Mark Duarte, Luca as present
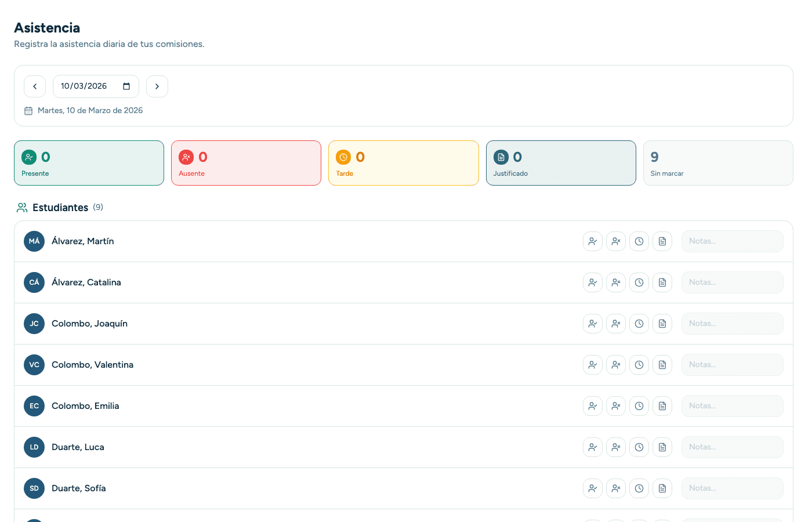Image resolution: width=812 pixels, height=522 pixels. pos(593,447)
